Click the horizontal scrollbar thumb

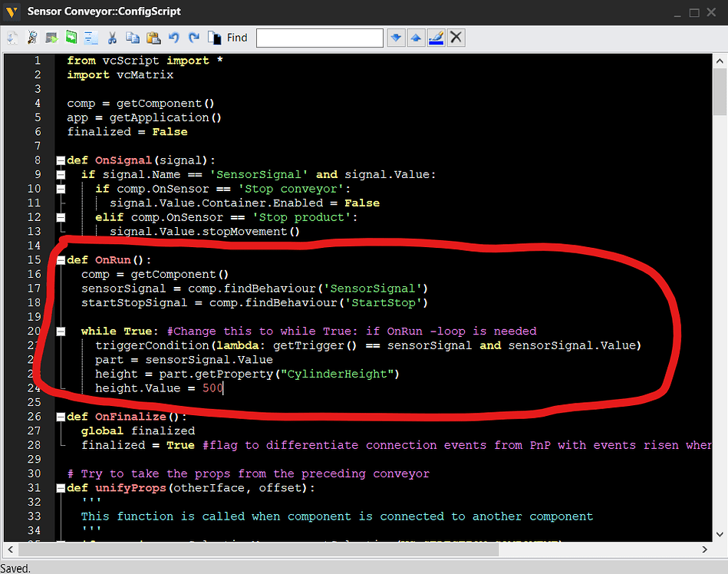coord(259,549)
